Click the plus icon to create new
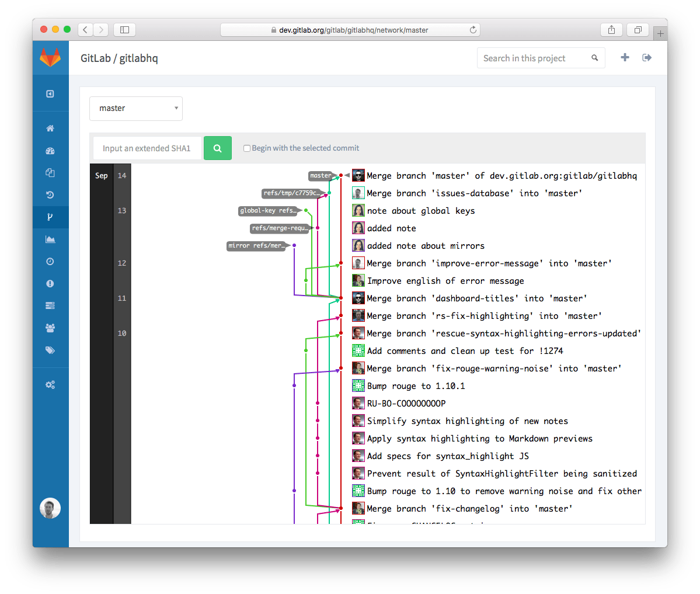This screenshot has height=594, width=700. click(x=625, y=57)
